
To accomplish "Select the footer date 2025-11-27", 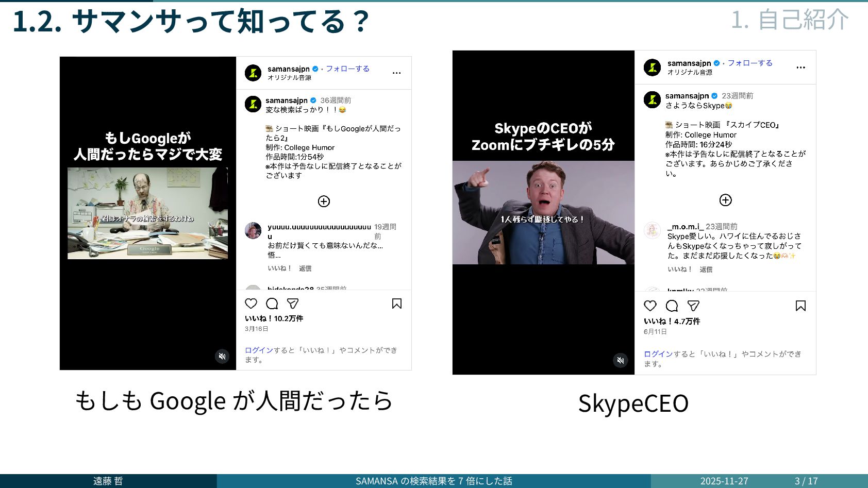I will click(x=724, y=481).
